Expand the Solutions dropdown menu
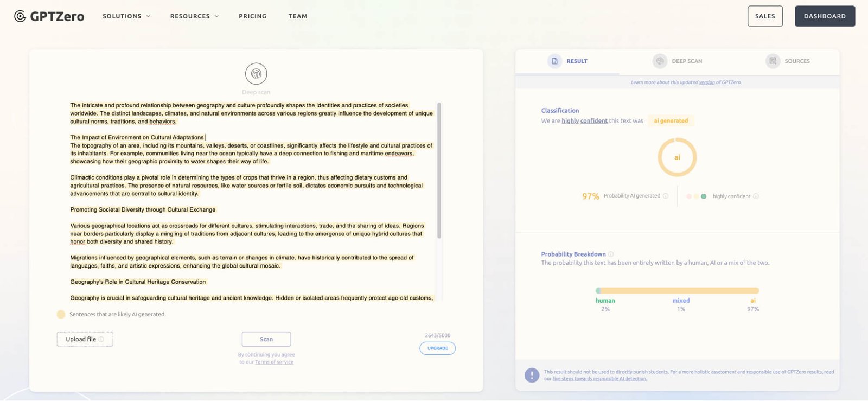The width and height of the screenshot is (868, 401). click(126, 16)
